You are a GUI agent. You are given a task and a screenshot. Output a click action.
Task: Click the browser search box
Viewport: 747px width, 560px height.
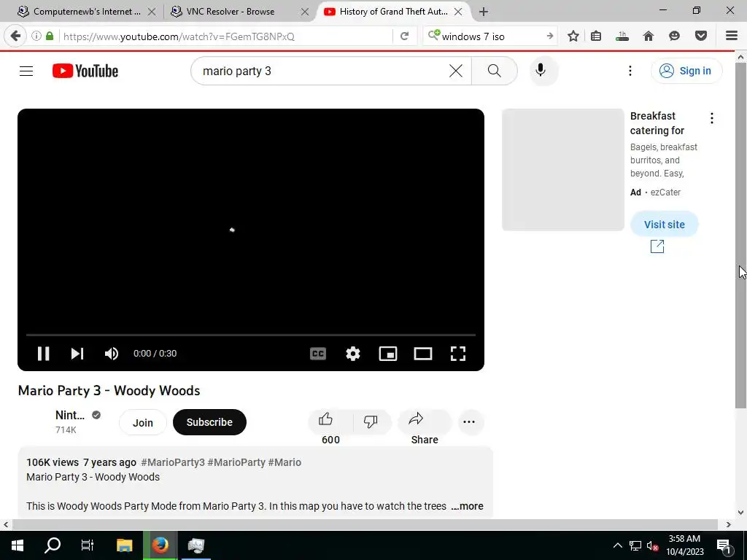(x=489, y=36)
